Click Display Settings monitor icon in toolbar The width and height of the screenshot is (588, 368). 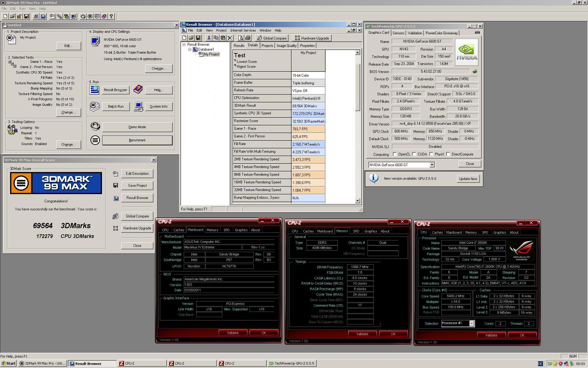tap(73, 17)
